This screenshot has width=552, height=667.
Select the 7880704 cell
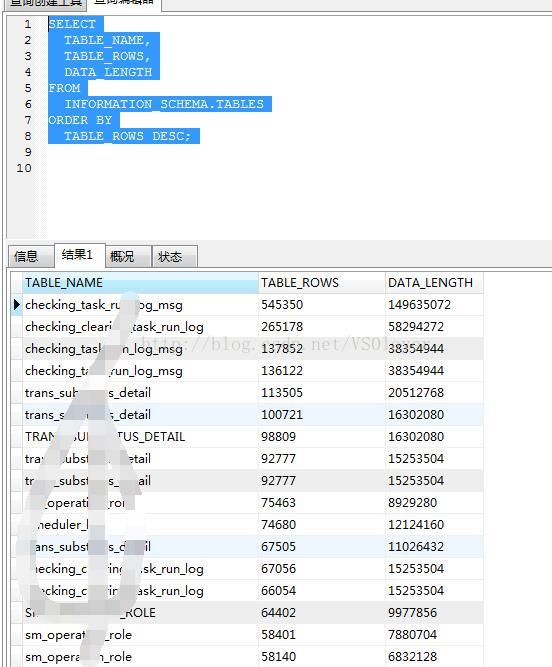[x=434, y=635]
